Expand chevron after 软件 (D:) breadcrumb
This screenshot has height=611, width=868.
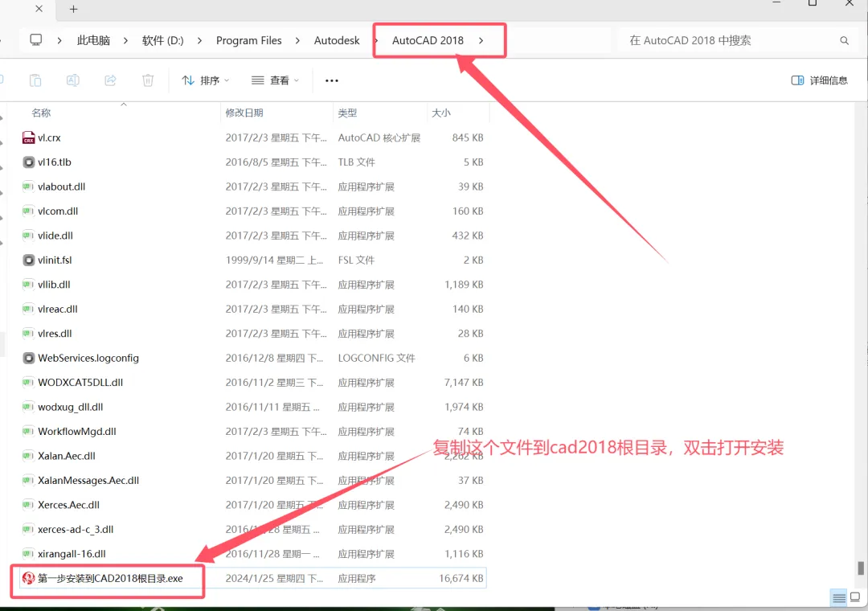[x=199, y=40]
